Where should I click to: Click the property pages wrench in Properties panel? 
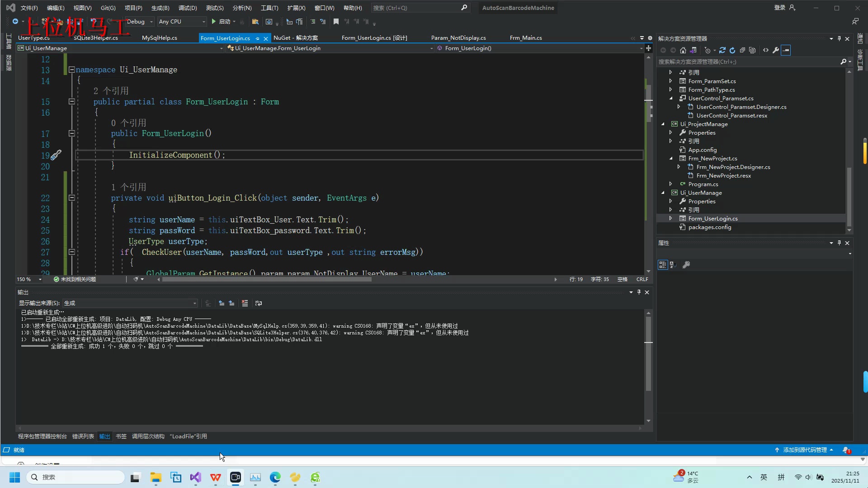(x=686, y=265)
